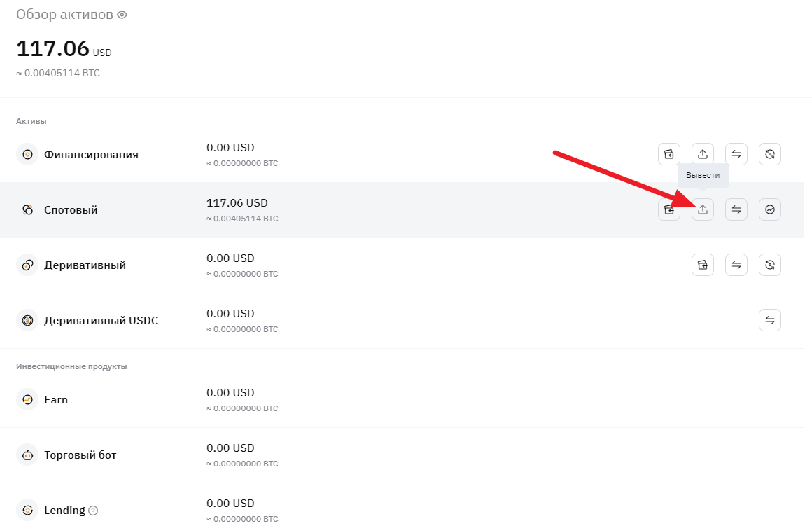Open the Спотовый account
812x526 pixels.
(71, 210)
